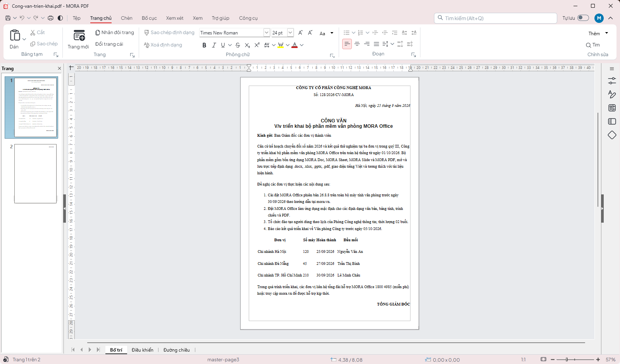Open the shapes diamond icon in right sidebar
620x364 pixels.
pos(612,135)
